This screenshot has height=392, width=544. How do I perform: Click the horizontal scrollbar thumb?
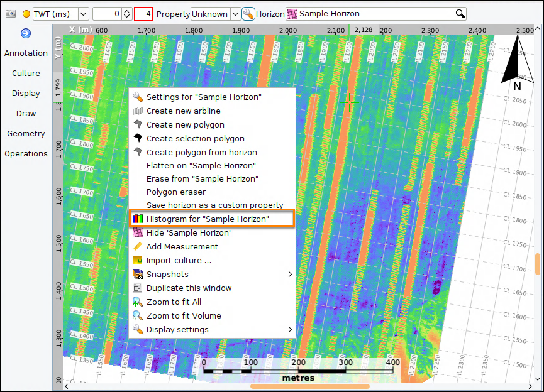310,386
